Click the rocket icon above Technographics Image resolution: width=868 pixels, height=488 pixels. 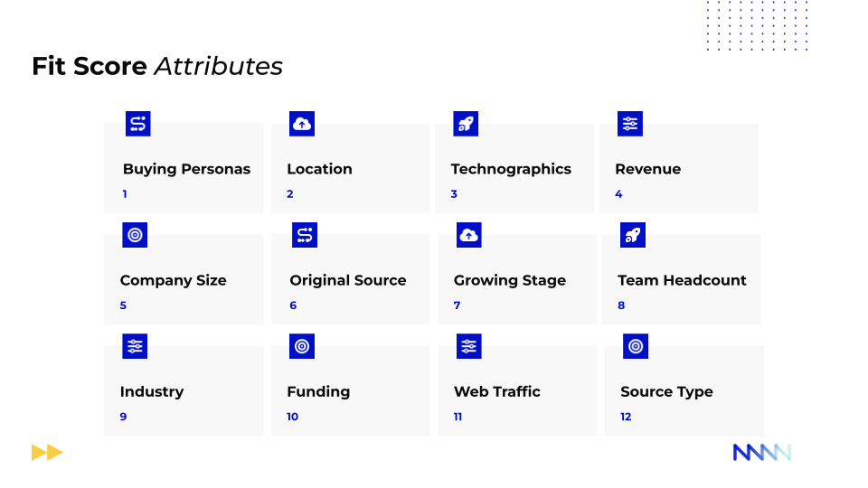(466, 124)
